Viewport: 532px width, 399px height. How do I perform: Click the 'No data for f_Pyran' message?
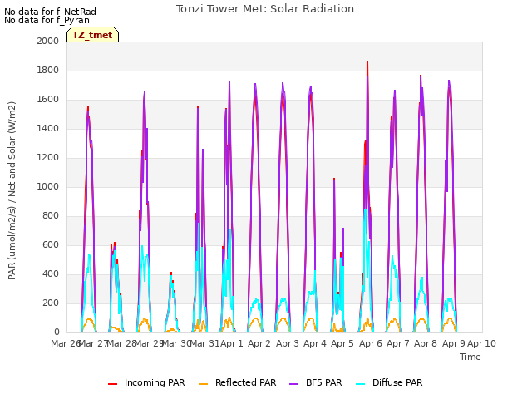47,20
